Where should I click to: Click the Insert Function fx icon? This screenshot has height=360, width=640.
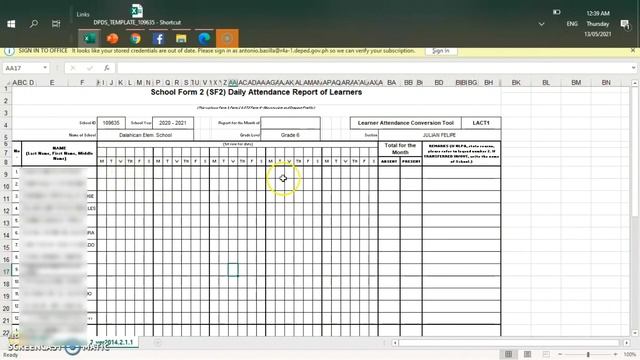coord(107,68)
